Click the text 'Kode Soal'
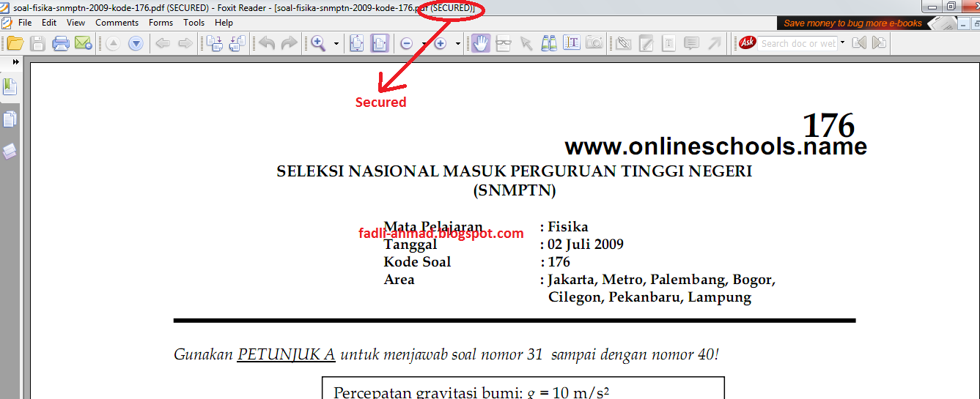Viewport: 980px width, 399px height. [417, 262]
